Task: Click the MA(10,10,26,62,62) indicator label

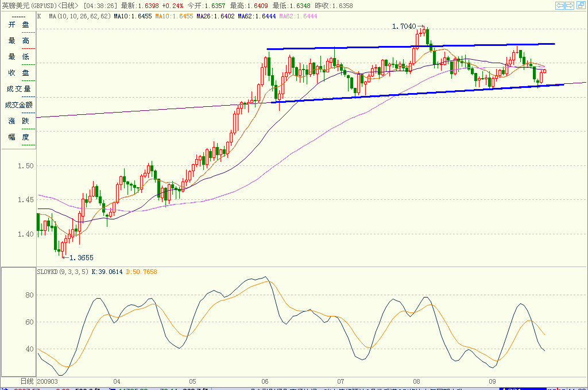Action: (80, 17)
